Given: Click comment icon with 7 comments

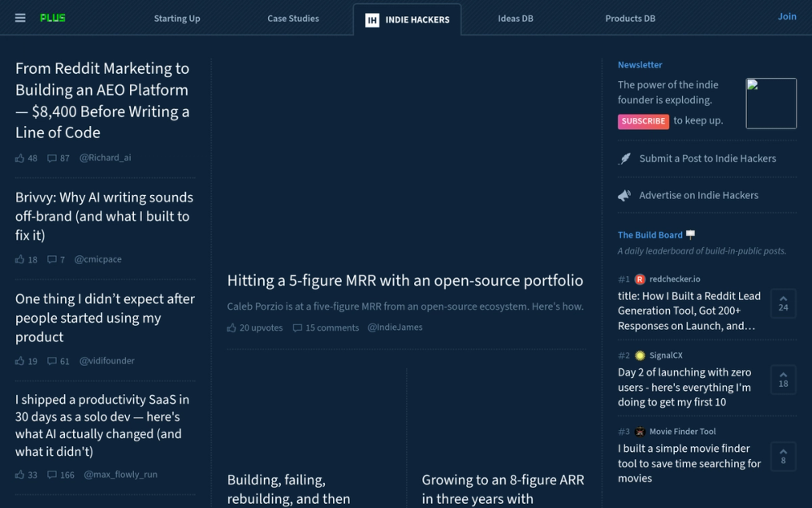Looking at the screenshot, I should tap(52, 259).
